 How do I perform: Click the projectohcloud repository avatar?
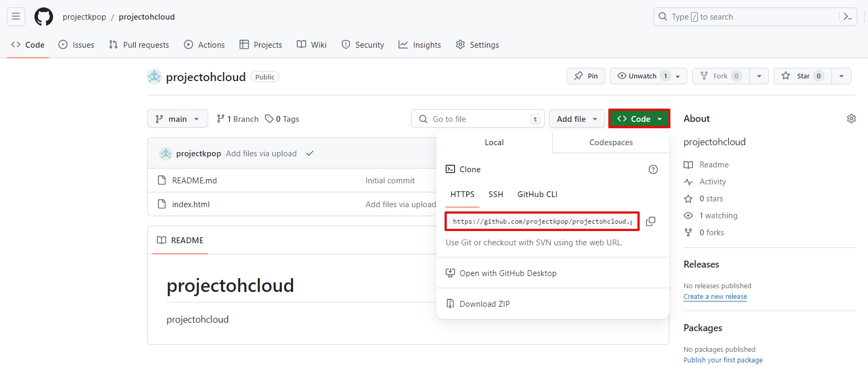coord(154,77)
